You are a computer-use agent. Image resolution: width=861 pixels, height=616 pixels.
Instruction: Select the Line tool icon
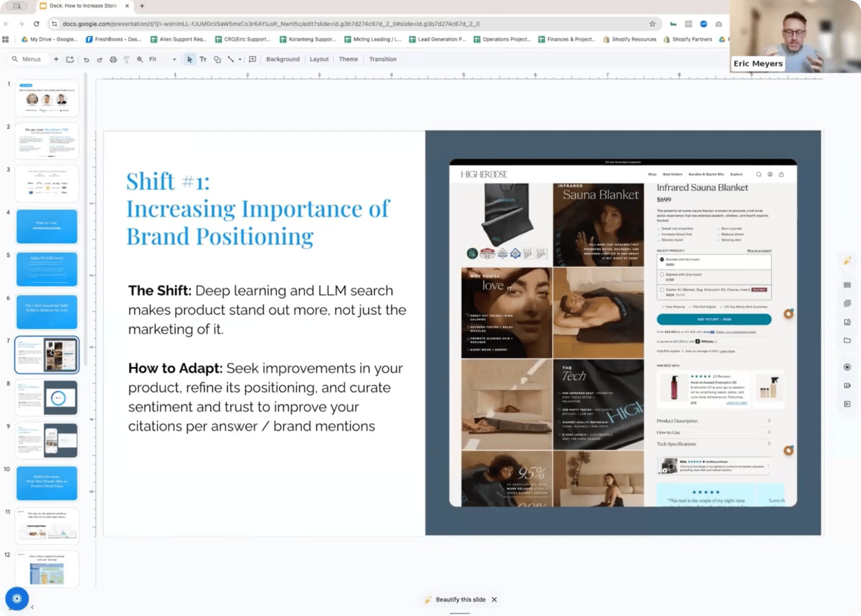click(x=231, y=59)
